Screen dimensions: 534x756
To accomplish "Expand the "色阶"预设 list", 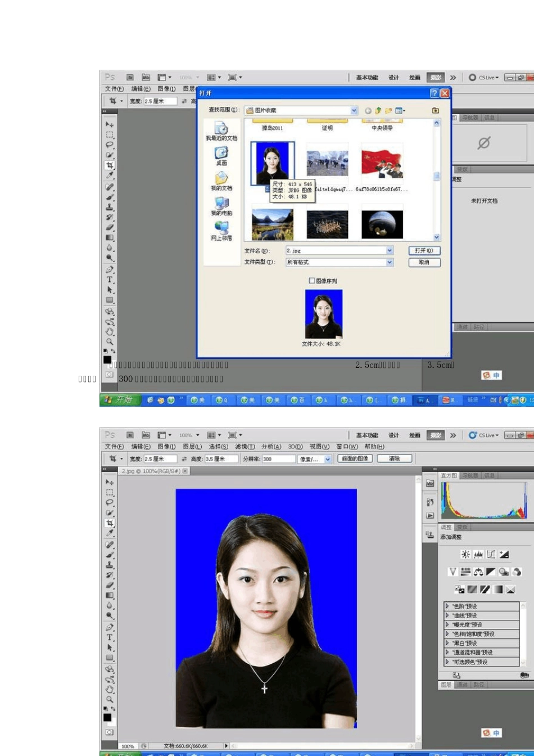I will [447, 606].
